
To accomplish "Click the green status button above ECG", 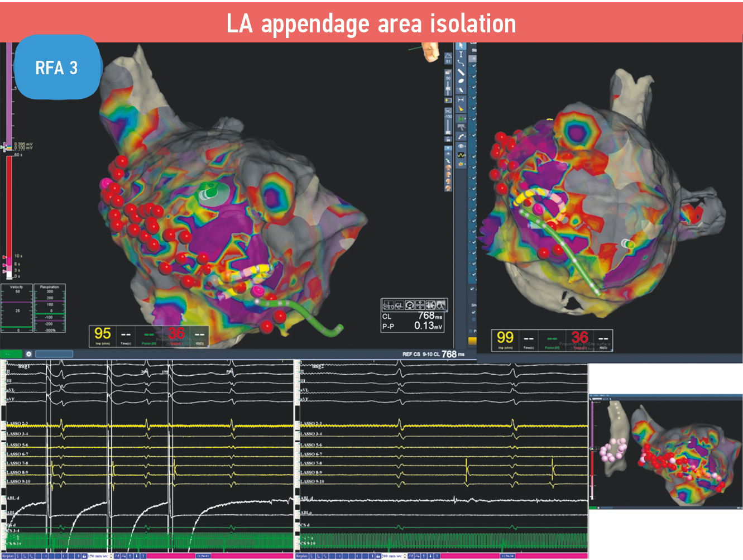I will 11,354.
